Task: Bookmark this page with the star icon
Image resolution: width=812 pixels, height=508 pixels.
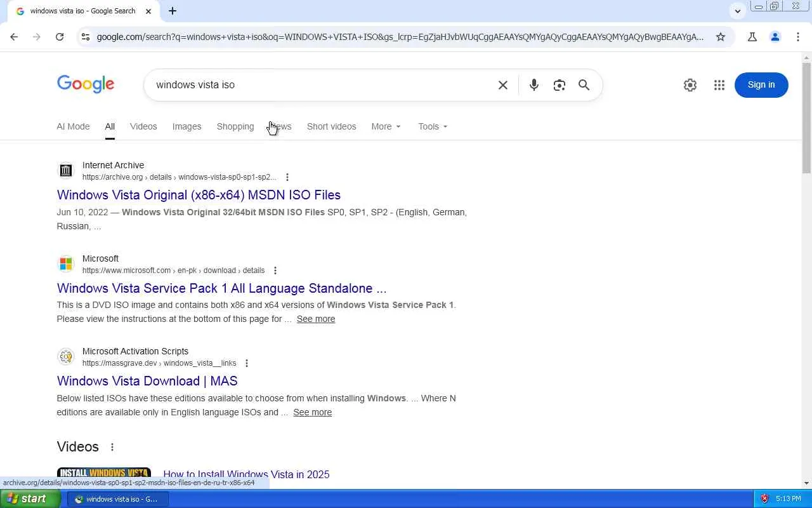Action: 721,37
